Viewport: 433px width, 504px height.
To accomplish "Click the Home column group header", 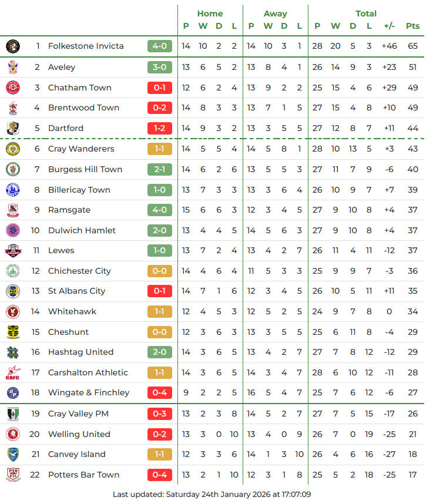I will pyautogui.click(x=210, y=14).
